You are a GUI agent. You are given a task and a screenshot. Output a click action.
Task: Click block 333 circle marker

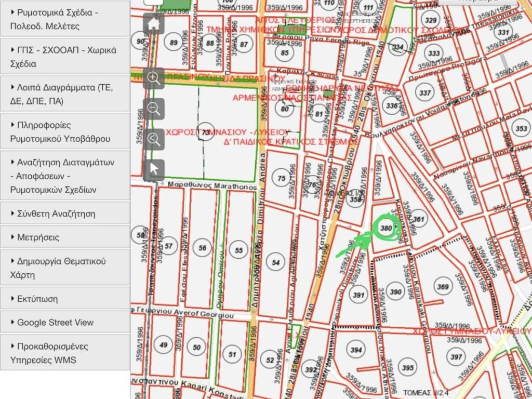click(x=433, y=54)
